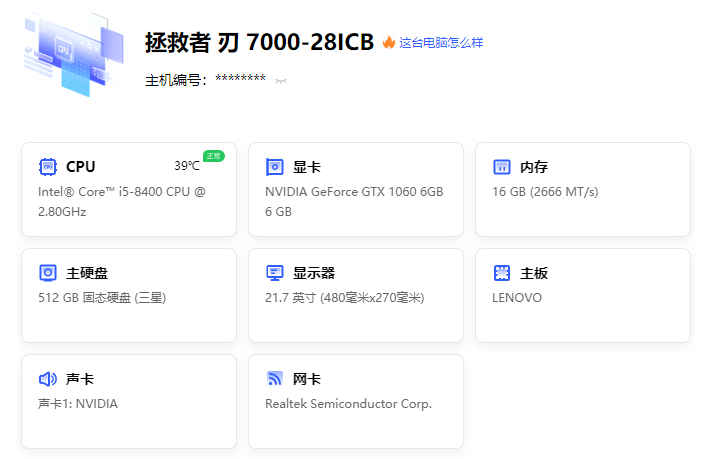
Task: Select the 网卡 card heading
Action: pos(307,379)
